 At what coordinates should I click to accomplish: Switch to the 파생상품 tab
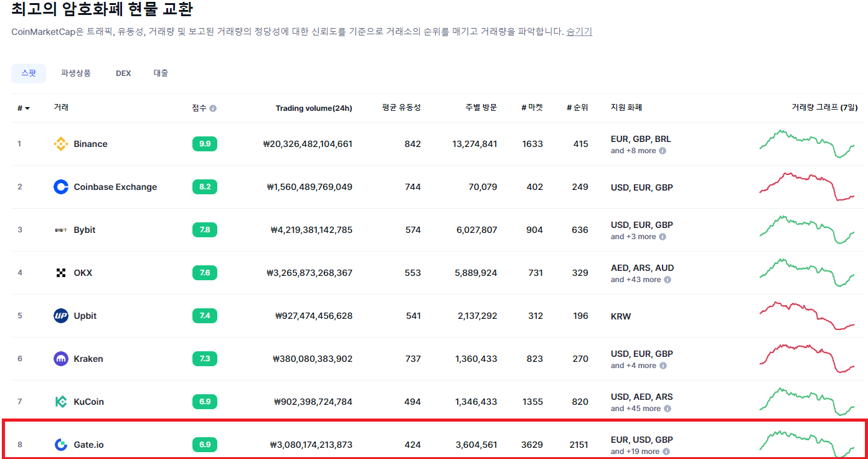[76, 73]
